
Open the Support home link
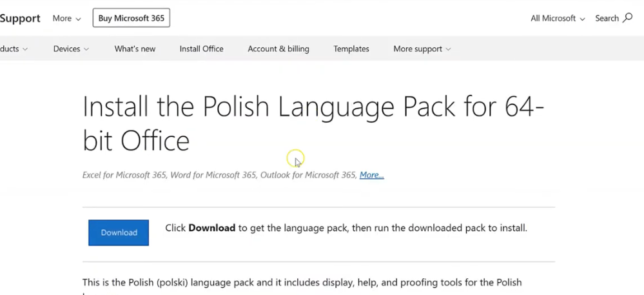point(20,18)
